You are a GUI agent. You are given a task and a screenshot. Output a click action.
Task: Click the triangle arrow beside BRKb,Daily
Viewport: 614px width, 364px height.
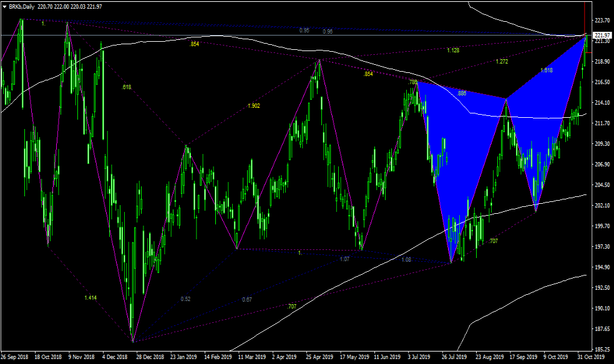pyautogui.click(x=4, y=6)
